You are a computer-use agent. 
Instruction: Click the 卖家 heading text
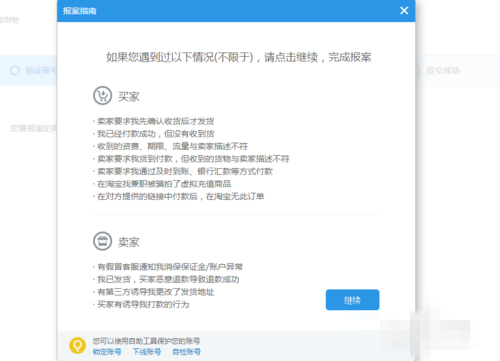click(x=129, y=242)
